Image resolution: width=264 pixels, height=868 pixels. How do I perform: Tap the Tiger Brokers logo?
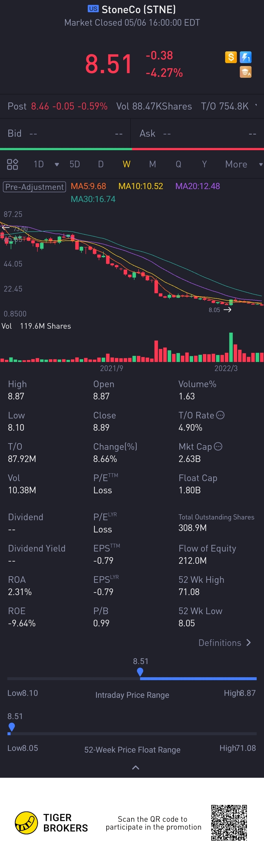click(26, 823)
